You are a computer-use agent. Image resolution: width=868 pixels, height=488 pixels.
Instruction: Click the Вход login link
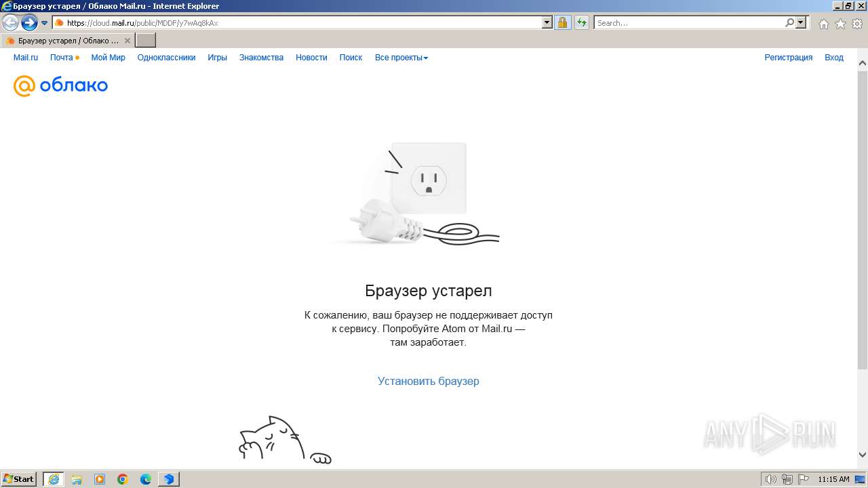(834, 58)
